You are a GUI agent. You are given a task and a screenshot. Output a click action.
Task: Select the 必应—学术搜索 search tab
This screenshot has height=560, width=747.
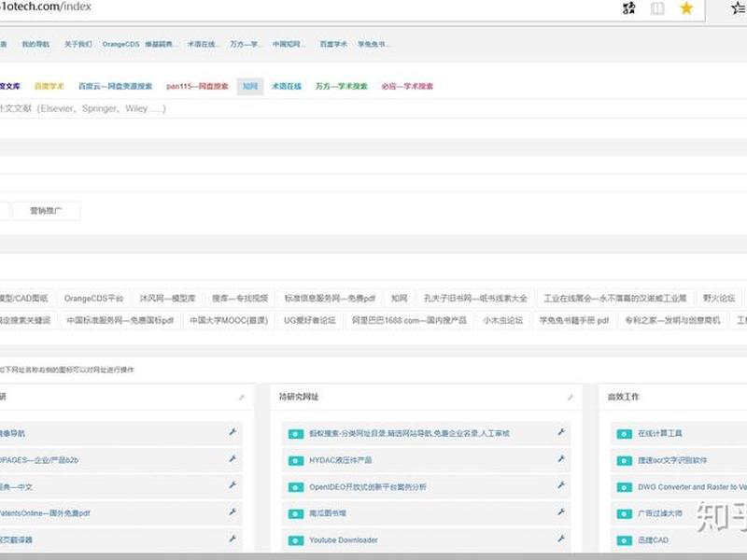(x=407, y=86)
